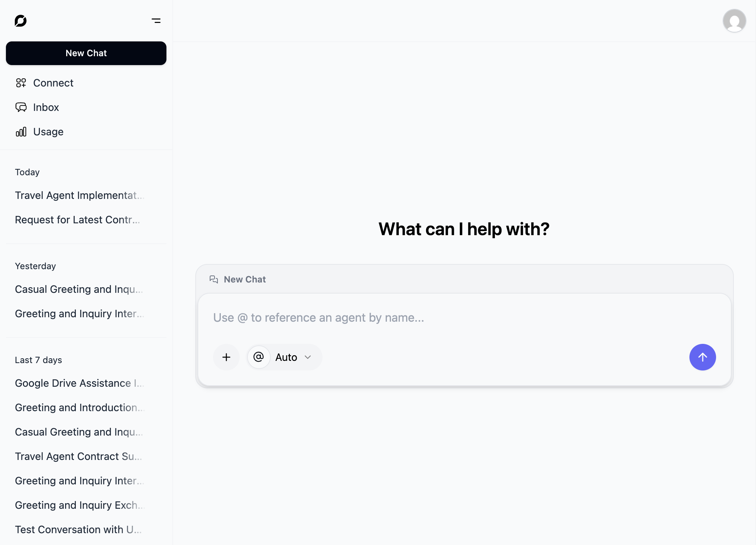Open the Travel Agent Implementation conversation
756x545 pixels.
pyautogui.click(x=79, y=195)
